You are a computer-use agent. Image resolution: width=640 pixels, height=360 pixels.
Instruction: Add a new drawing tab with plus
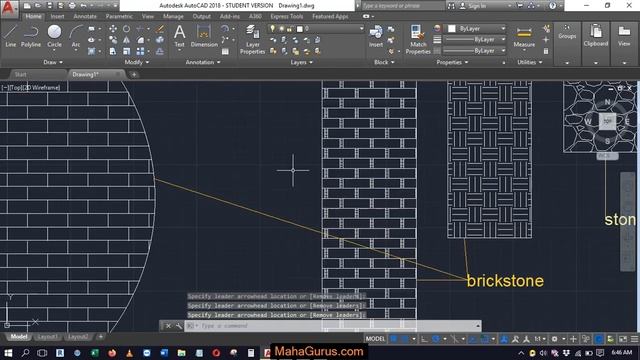[134, 74]
